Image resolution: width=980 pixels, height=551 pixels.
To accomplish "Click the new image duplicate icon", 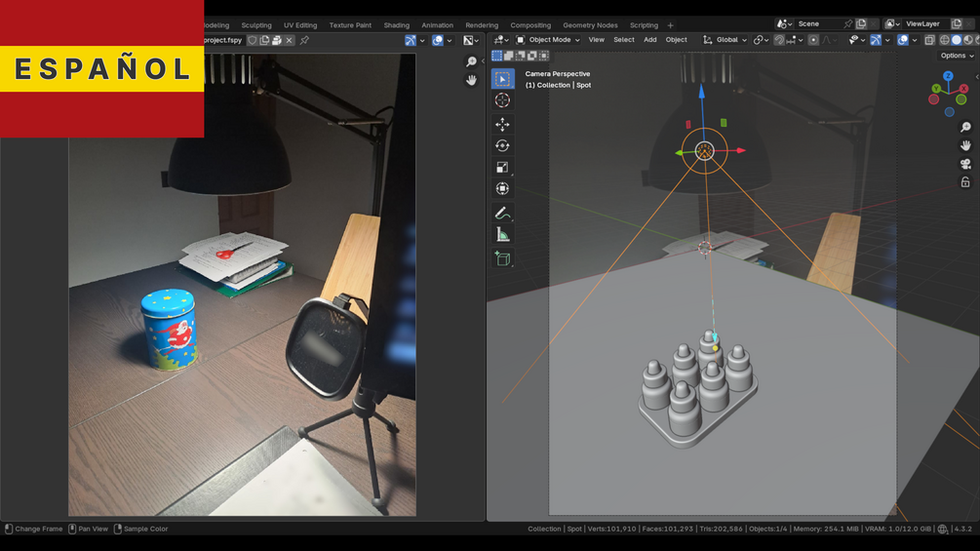I will tap(264, 40).
